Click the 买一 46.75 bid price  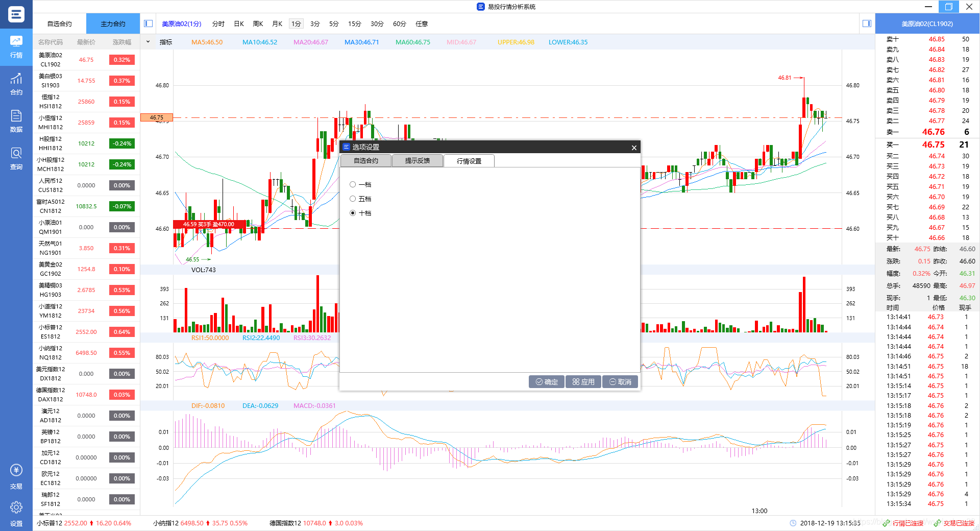click(x=933, y=144)
